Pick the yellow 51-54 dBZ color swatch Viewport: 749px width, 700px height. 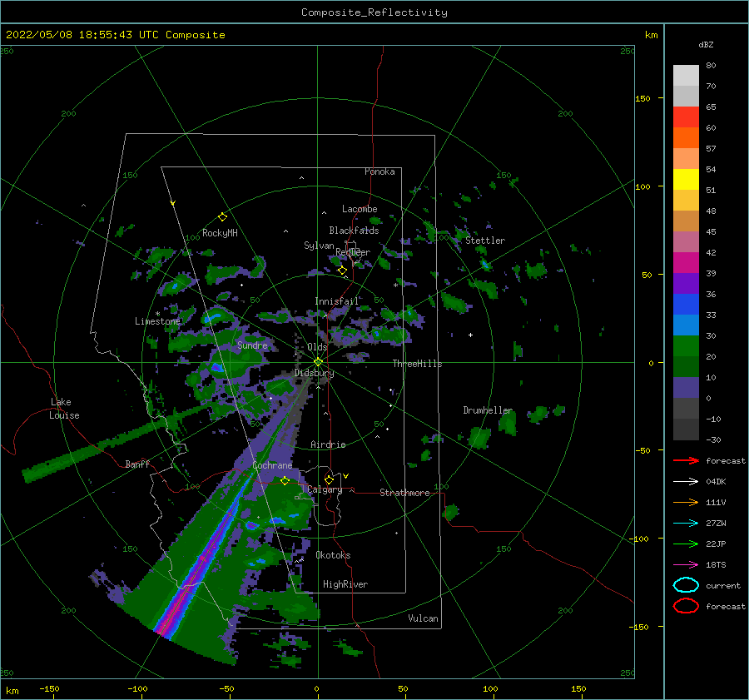686,180
